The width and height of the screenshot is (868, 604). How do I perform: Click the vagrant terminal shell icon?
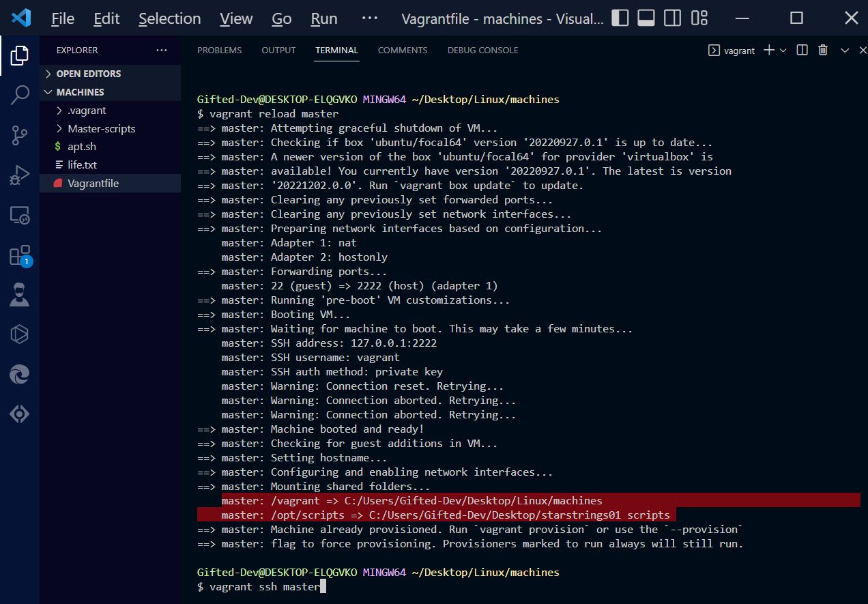(714, 50)
